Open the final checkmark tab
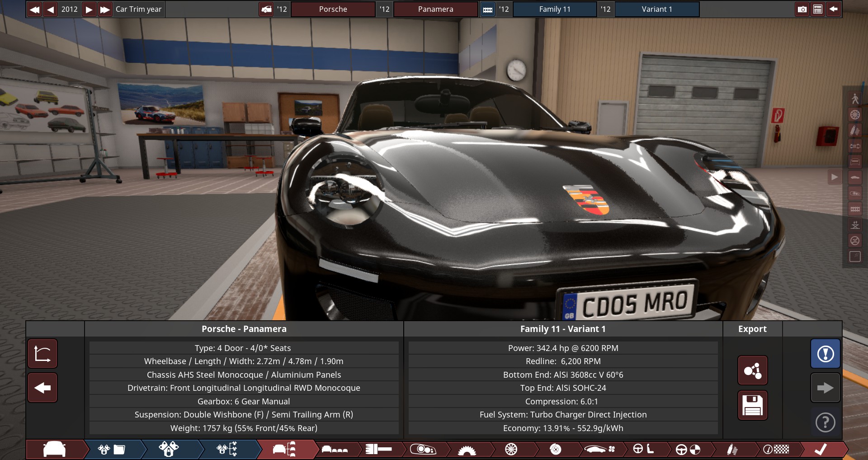Viewport: 868px width, 460px height. (821, 449)
